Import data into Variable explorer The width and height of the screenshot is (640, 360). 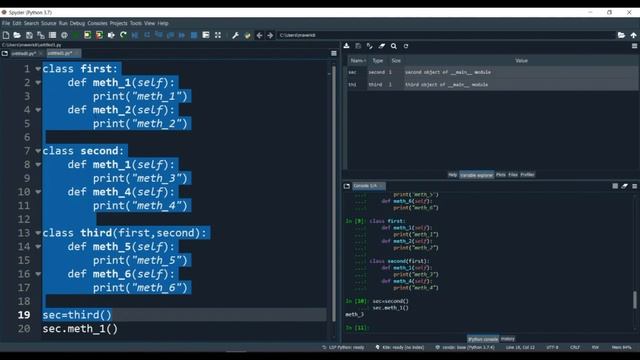(347, 46)
